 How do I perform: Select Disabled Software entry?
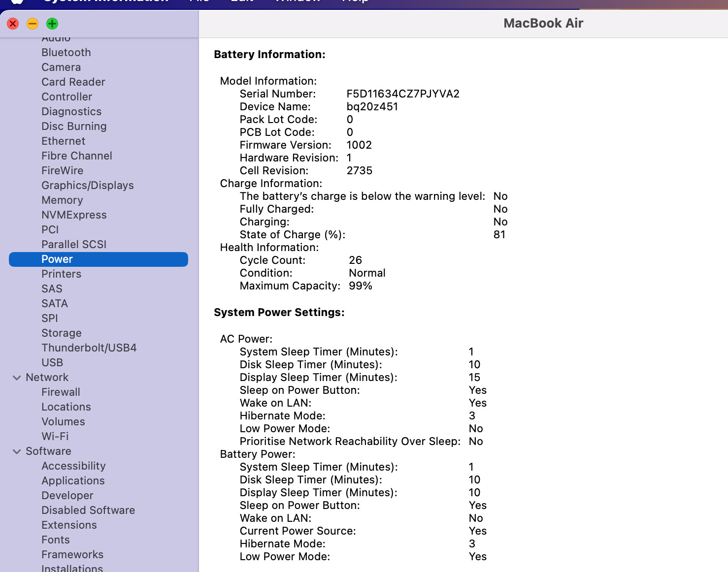point(88,510)
